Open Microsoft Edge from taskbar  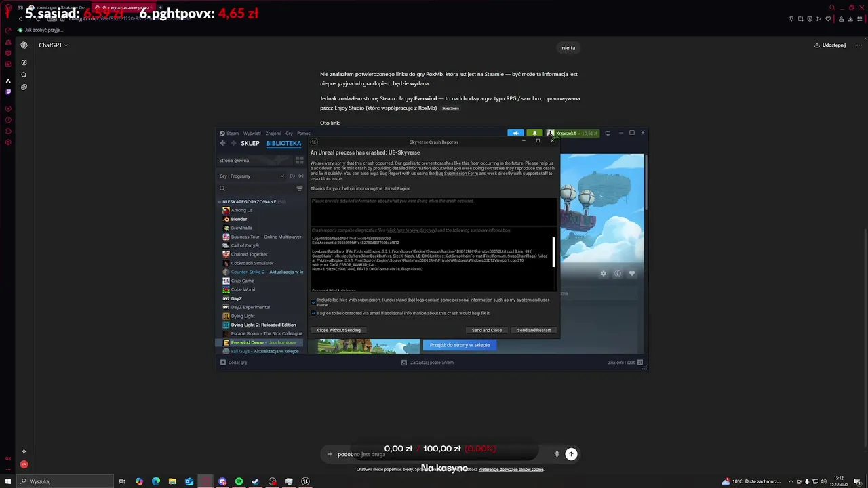click(156, 481)
